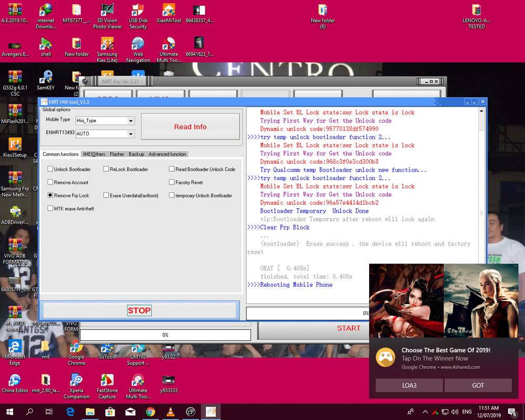Viewport: 525px width, 420px height.
Task: Open the Action Center notifications icon
Action: (512, 412)
